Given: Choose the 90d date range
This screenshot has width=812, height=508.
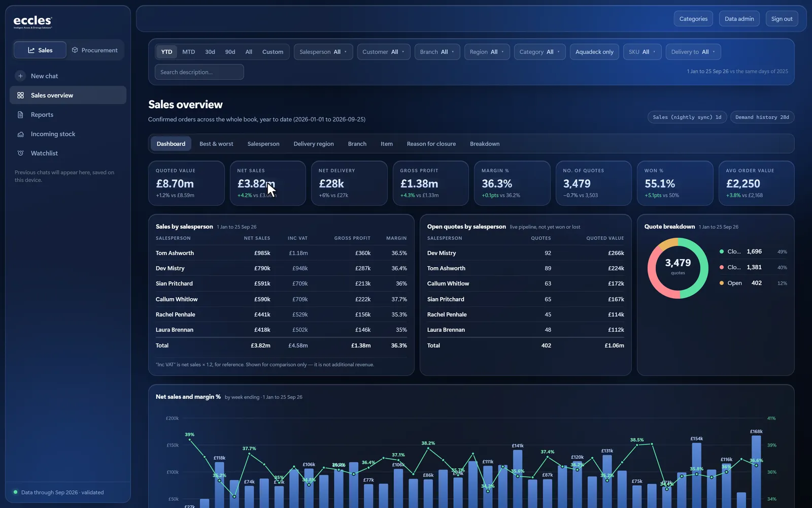Looking at the screenshot, I should click(230, 52).
